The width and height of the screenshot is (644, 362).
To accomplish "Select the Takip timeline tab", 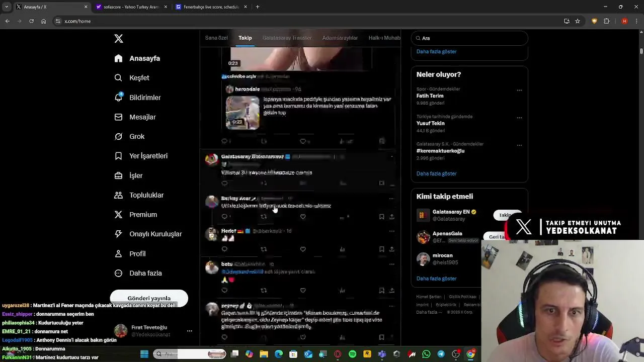I will click(245, 38).
